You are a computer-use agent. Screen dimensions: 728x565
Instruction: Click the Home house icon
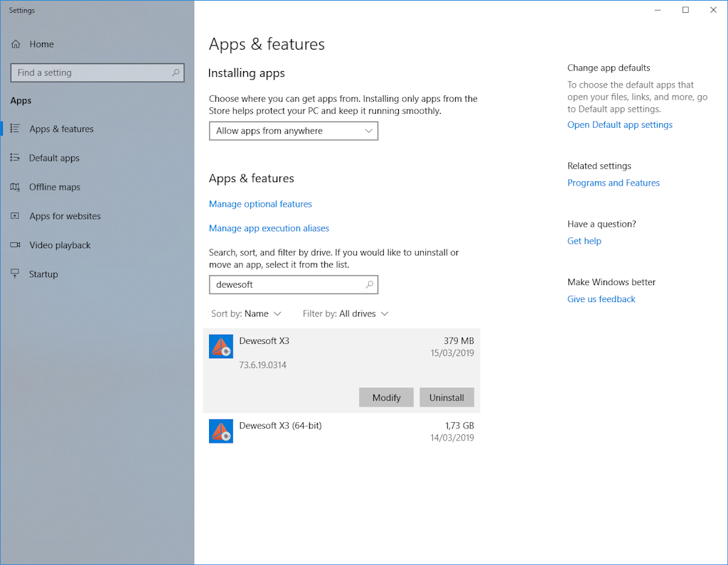(x=16, y=44)
